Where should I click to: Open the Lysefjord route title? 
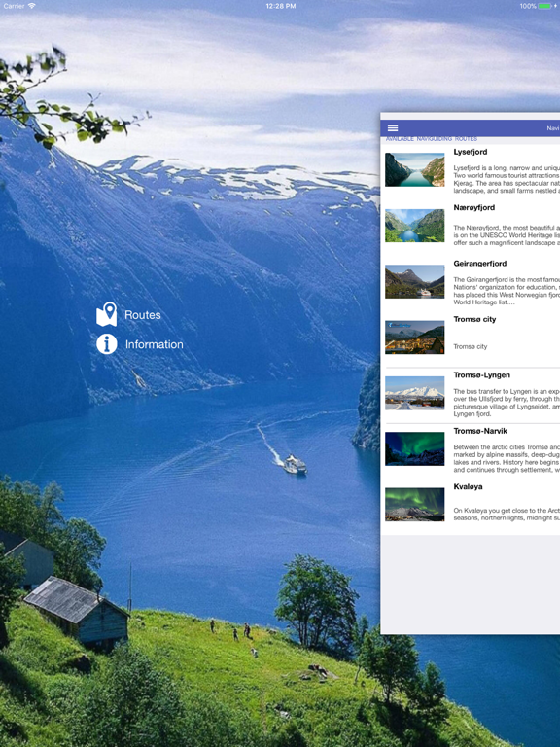[x=470, y=152]
